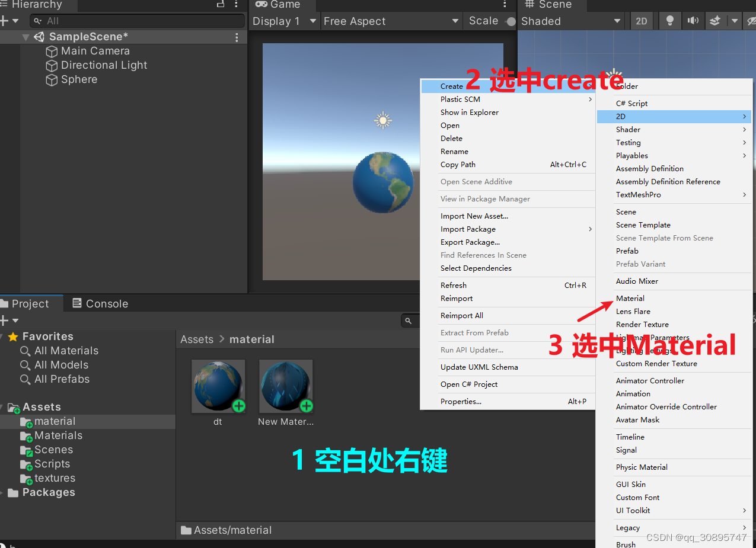756x548 pixels.
Task: Toggle 2D mode in the Scene toolbar
Action: click(x=641, y=20)
